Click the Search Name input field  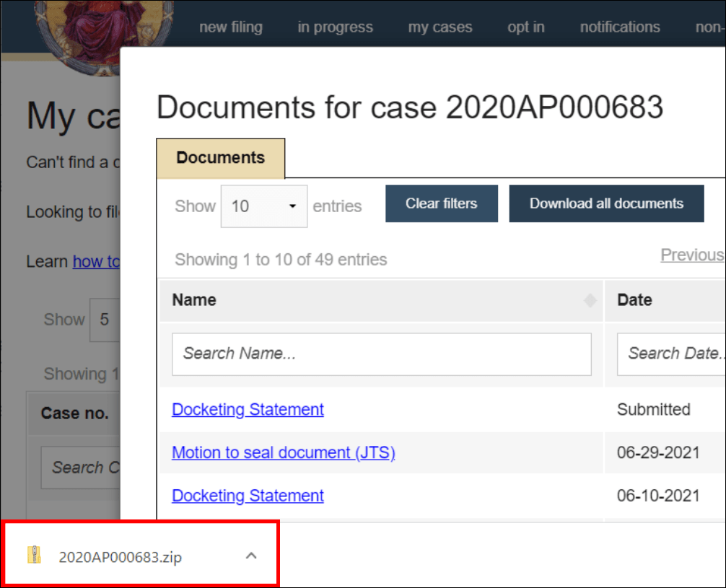pos(382,354)
